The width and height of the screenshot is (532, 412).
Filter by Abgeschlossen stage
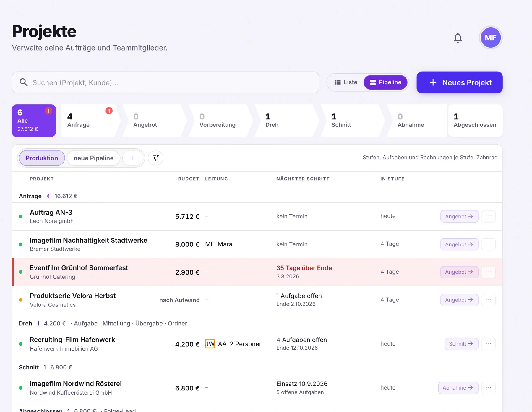[475, 121]
